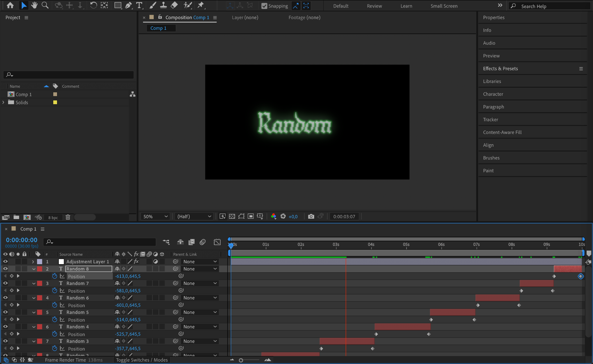Activate the Zoom magnifier tool
593x364 pixels.
[45, 5]
